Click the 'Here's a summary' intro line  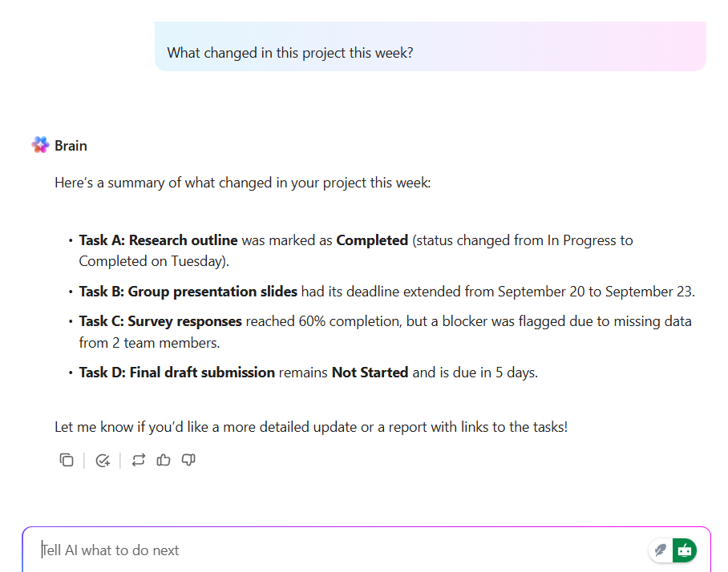click(x=242, y=183)
